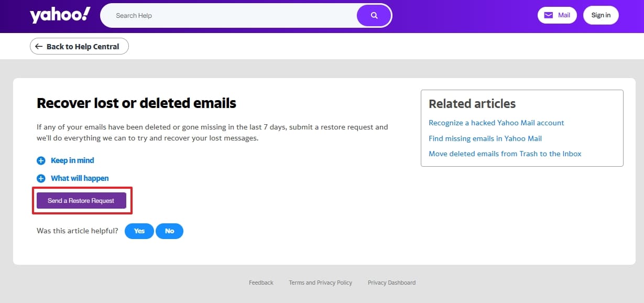Expand the Keep in mind section

[x=72, y=160]
